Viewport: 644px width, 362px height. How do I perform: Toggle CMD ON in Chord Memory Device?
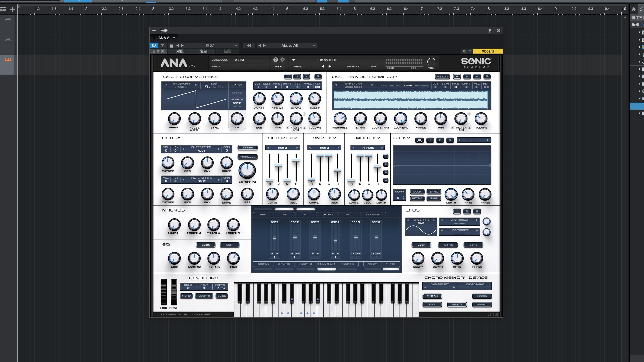click(432, 296)
